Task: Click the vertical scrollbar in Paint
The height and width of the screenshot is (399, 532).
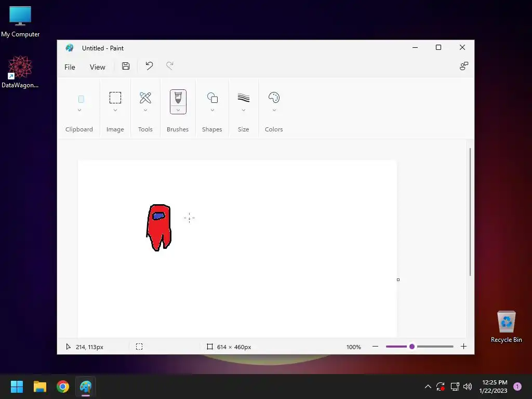Action: tap(470, 212)
